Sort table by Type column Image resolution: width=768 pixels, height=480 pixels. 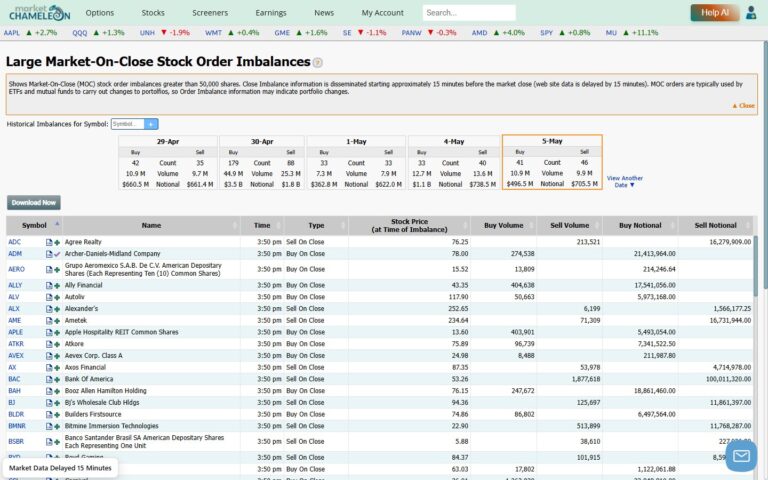316,225
